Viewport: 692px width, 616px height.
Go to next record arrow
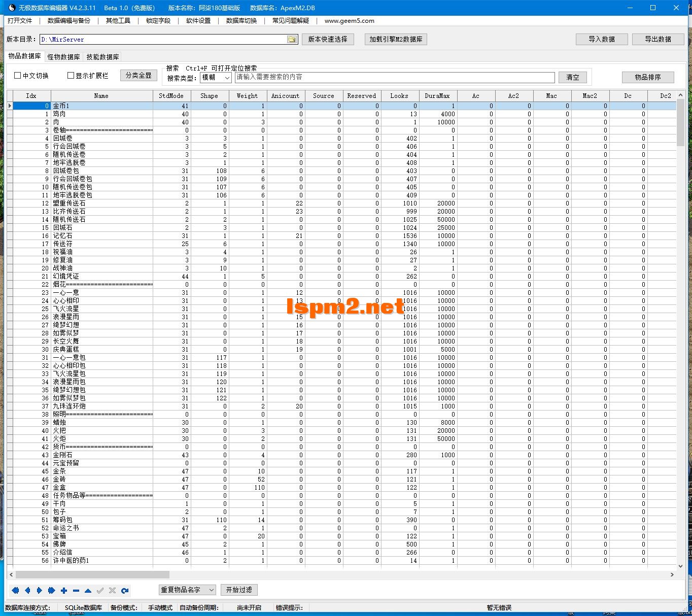pos(40,590)
